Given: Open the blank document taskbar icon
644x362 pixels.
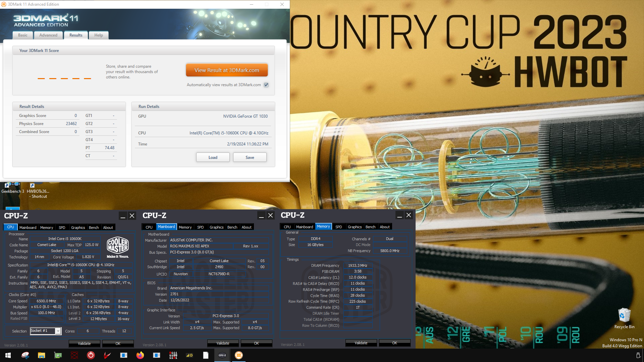Looking at the screenshot, I should 206,355.
